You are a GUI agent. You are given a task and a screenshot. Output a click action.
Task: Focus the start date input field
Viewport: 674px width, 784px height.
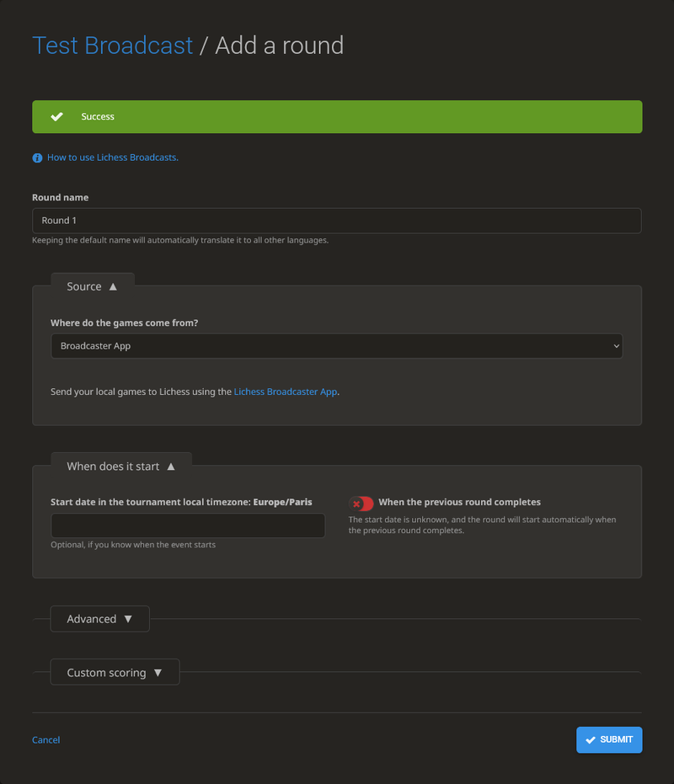tap(188, 526)
